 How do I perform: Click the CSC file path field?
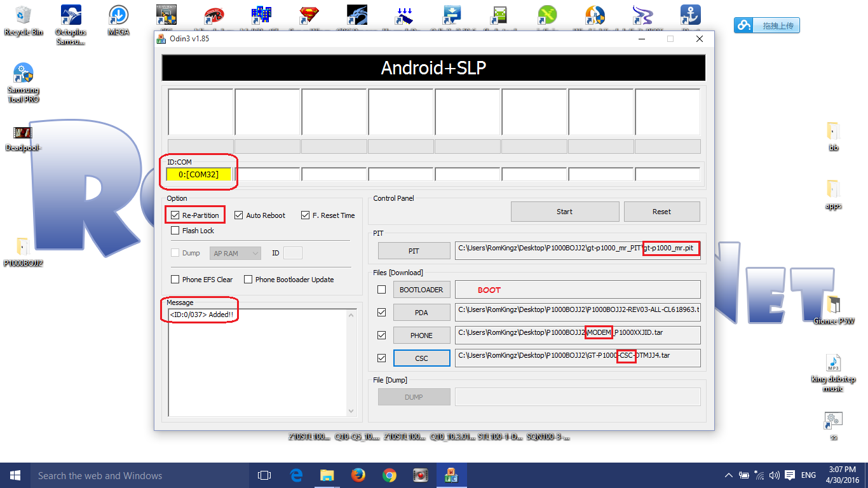(578, 358)
